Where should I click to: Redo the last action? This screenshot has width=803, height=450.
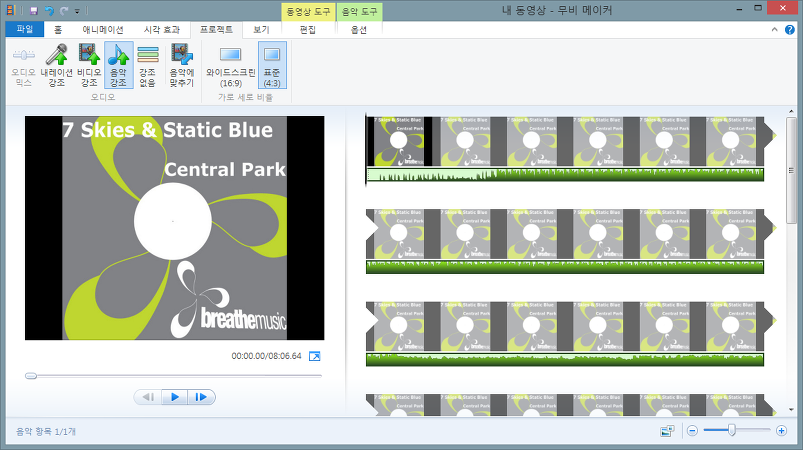click(x=64, y=10)
